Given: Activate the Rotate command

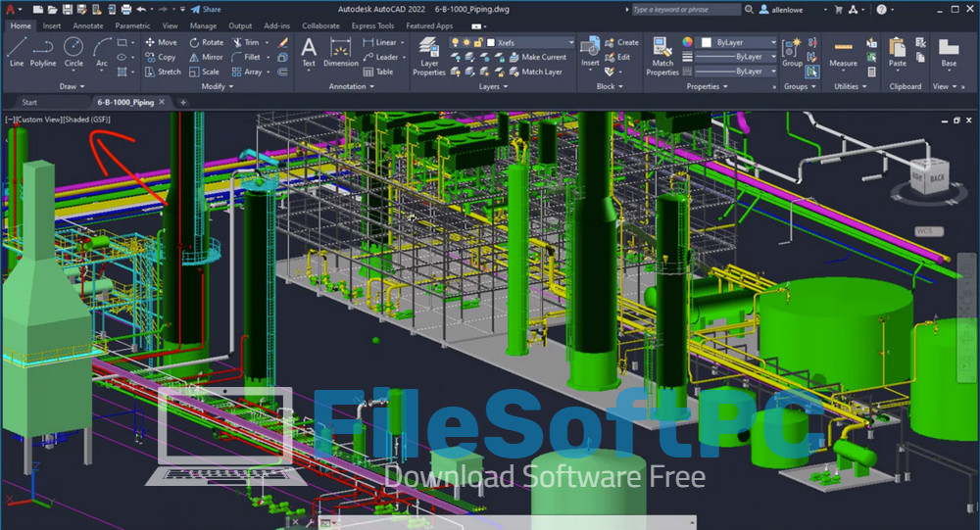Looking at the screenshot, I should click(x=206, y=42).
